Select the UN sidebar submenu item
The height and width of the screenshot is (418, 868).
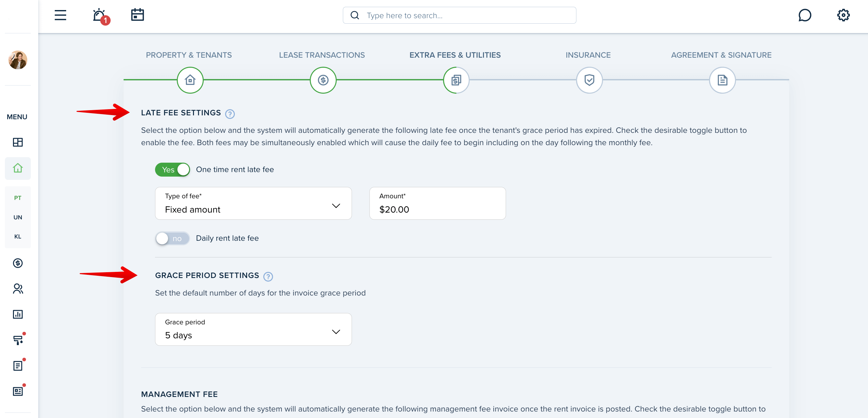pyautogui.click(x=18, y=217)
